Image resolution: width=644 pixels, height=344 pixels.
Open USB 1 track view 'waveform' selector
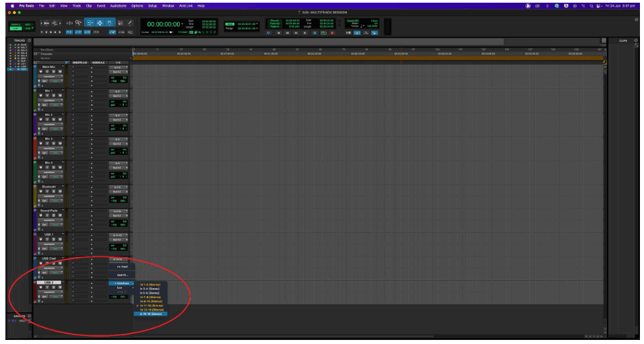(51, 244)
